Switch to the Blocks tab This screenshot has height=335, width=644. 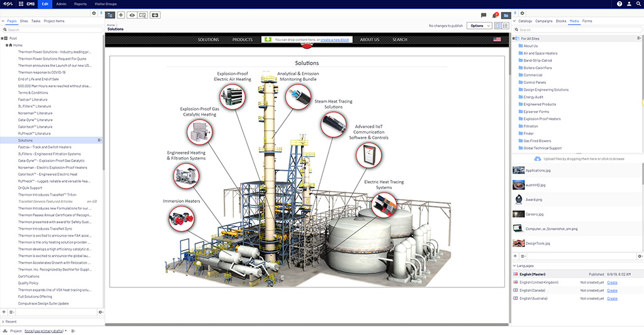point(561,21)
